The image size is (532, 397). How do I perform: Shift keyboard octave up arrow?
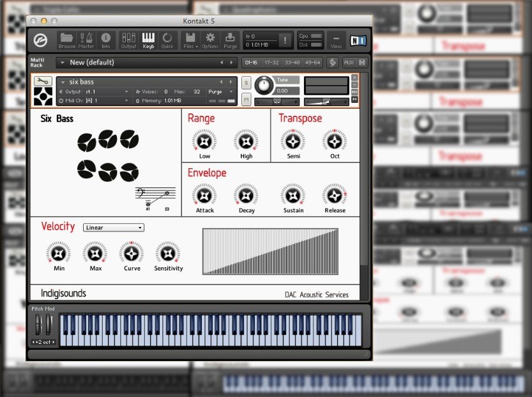tap(53, 342)
